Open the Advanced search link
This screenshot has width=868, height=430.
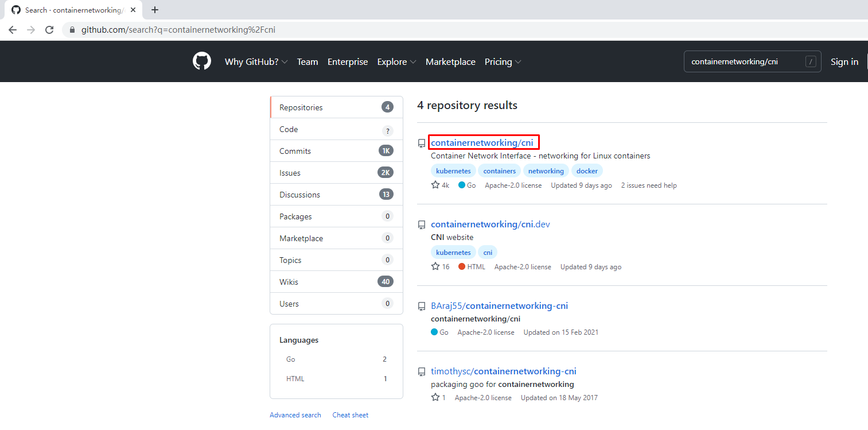295,415
